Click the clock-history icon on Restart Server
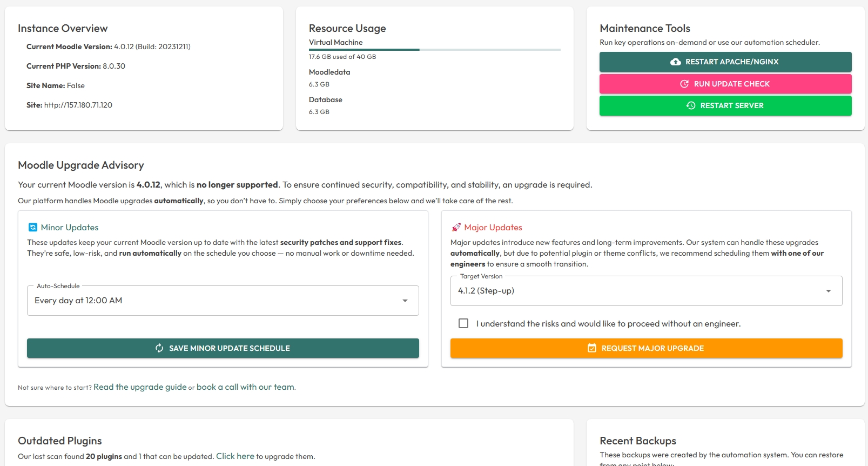The width and height of the screenshot is (868, 466). (691, 105)
